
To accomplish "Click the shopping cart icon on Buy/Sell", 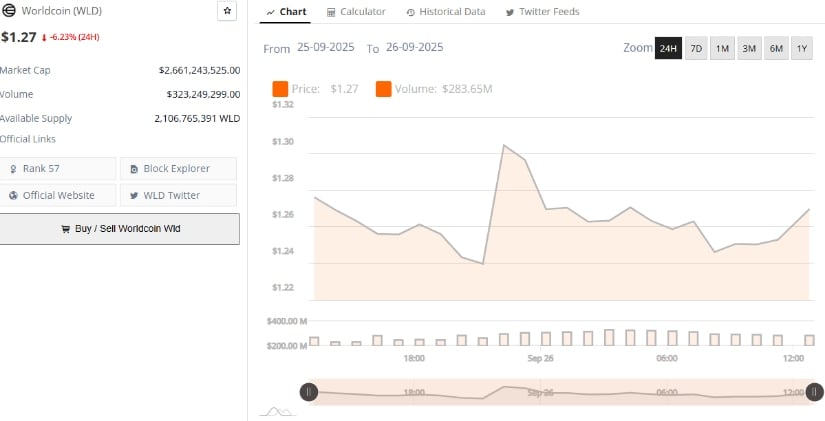I will (65, 229).
